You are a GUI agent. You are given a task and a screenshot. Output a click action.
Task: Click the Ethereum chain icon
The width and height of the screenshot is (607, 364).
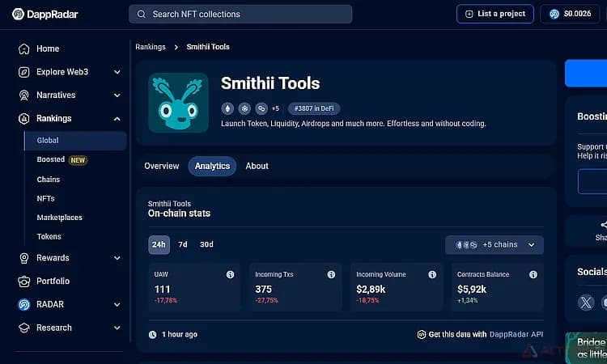(x=227, y=108)
